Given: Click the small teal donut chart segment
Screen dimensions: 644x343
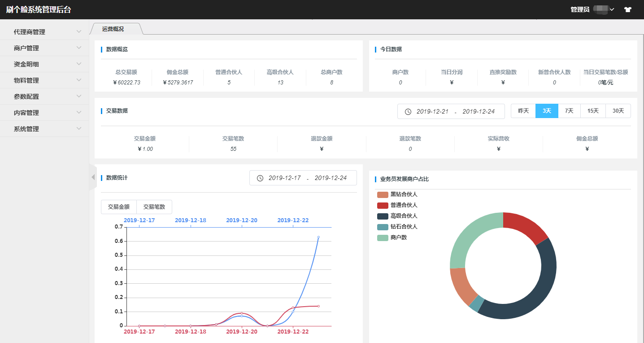Looking at the screenshot, I should [477, 304].
